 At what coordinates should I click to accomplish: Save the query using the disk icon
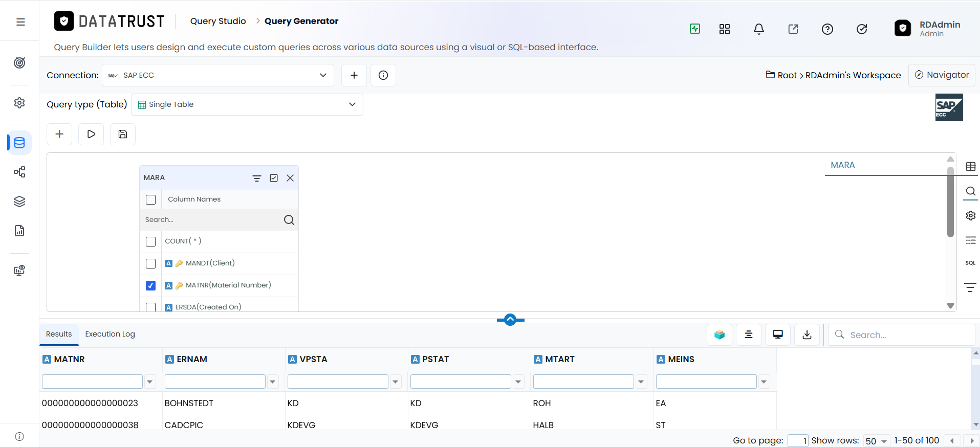(123, 134)
